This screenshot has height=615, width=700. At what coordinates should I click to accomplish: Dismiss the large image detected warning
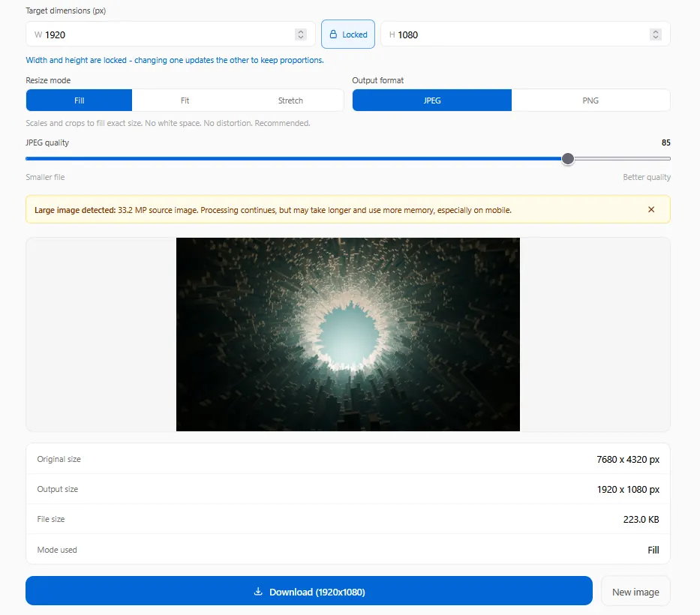point(651,210)
